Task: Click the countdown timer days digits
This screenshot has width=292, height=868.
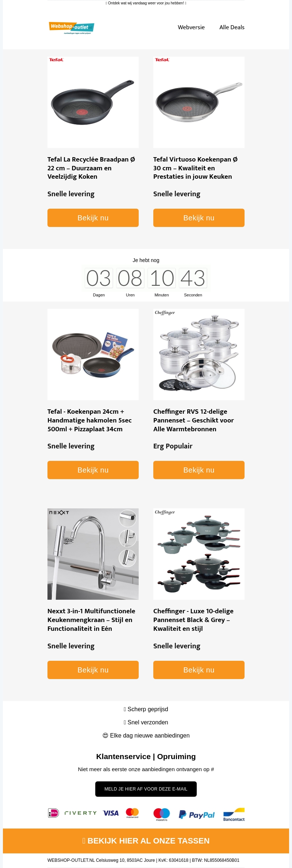Action: click(x=99, y=278)
